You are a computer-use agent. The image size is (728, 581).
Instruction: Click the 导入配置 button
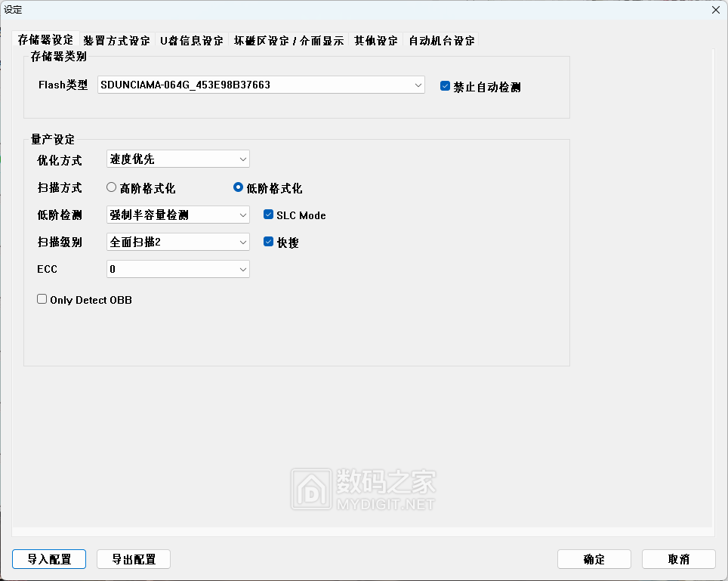49,559
